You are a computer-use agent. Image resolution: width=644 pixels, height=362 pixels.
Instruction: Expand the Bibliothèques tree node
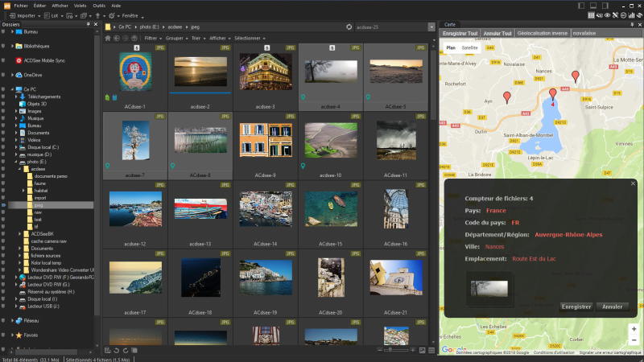[12, 46]
